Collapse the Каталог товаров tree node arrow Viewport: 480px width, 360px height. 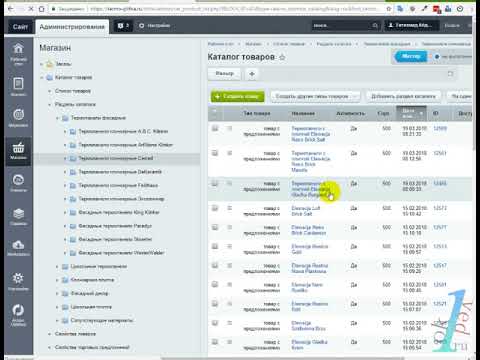pyautogui.click(x=42, y=78)
